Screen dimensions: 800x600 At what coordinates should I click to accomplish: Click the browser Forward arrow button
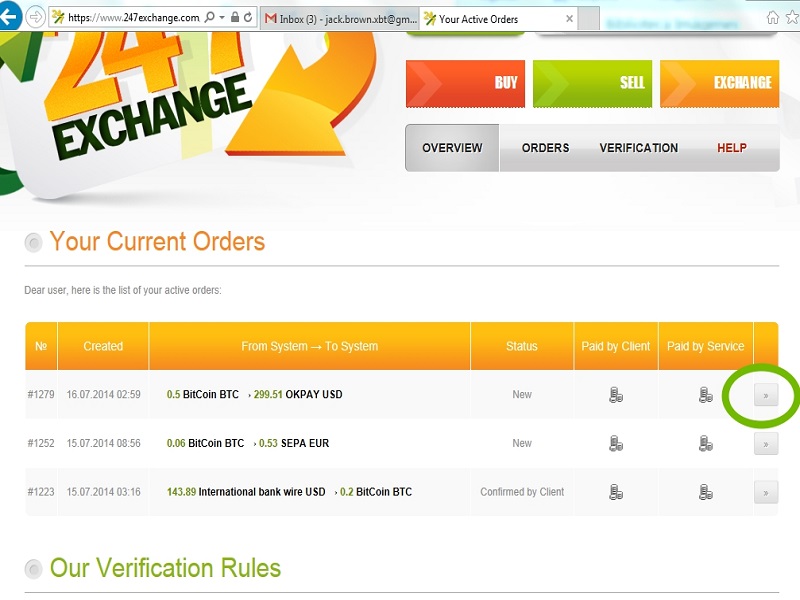tap(36, 17)
